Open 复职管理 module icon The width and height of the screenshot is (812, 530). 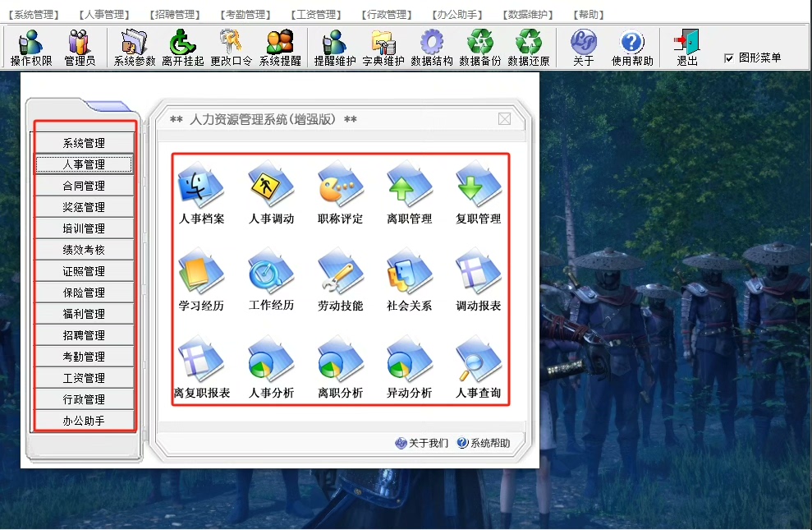[479, 193]
